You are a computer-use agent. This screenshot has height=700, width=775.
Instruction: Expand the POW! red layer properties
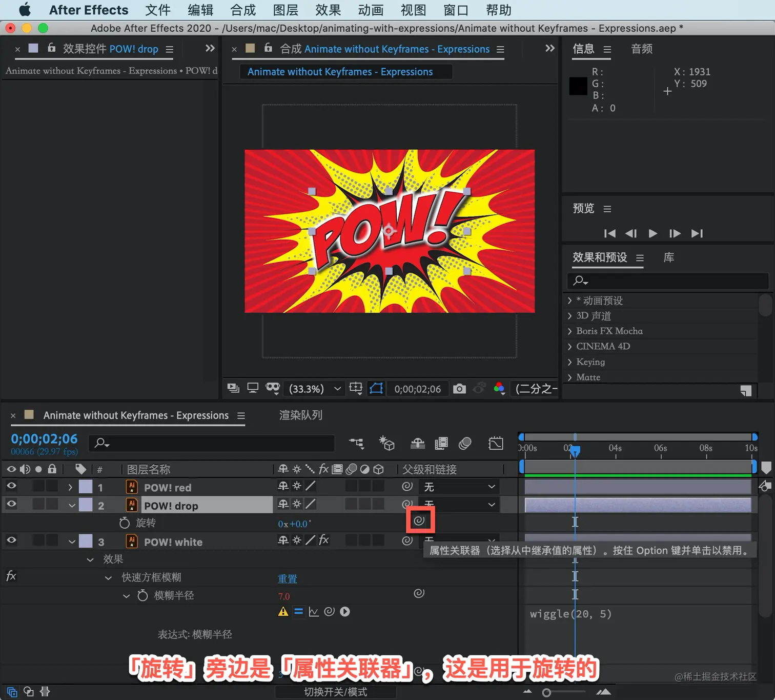tap(70, 487)
